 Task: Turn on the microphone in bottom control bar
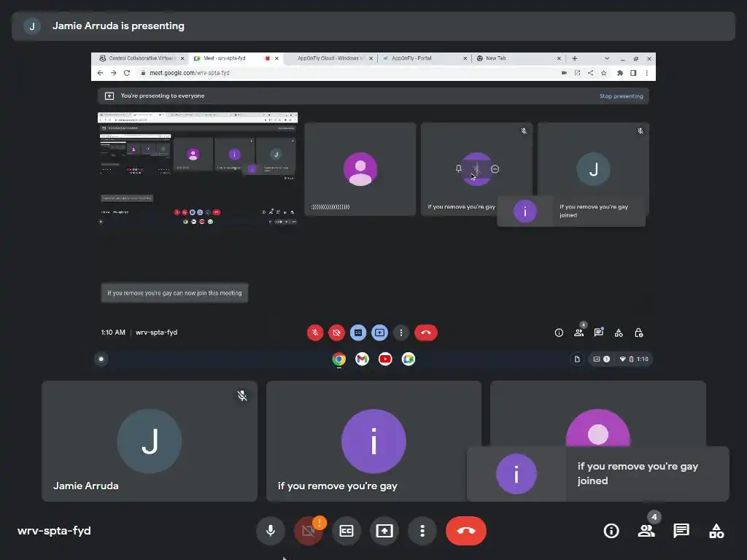tap(270, 531)
